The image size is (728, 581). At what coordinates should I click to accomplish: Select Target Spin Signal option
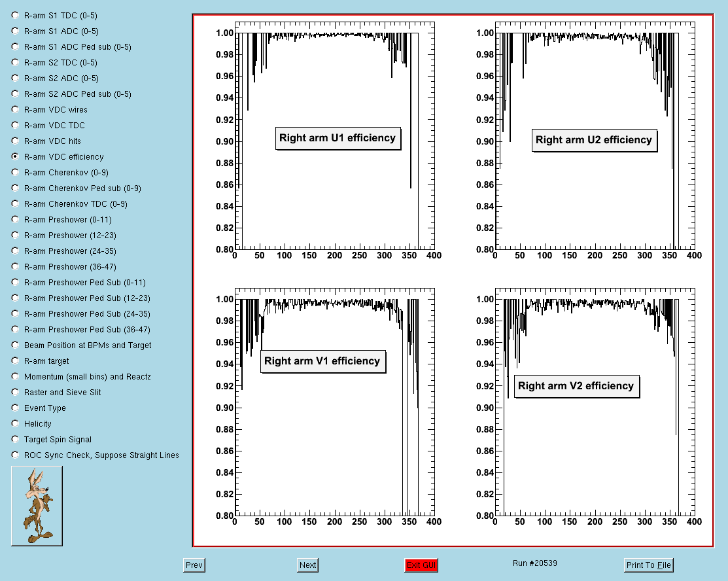[x=15, y=440]
